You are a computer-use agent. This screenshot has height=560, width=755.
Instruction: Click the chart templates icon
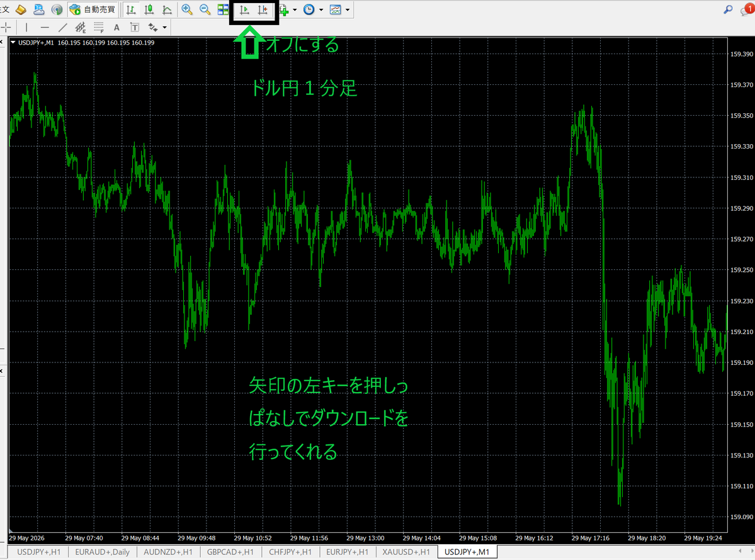[x=336, y=9]
